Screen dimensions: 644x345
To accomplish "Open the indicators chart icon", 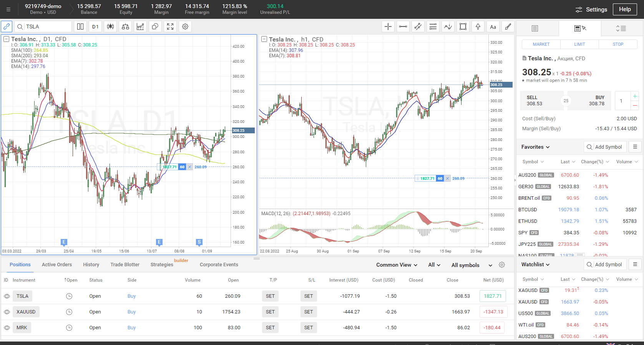I will [140, 27].
